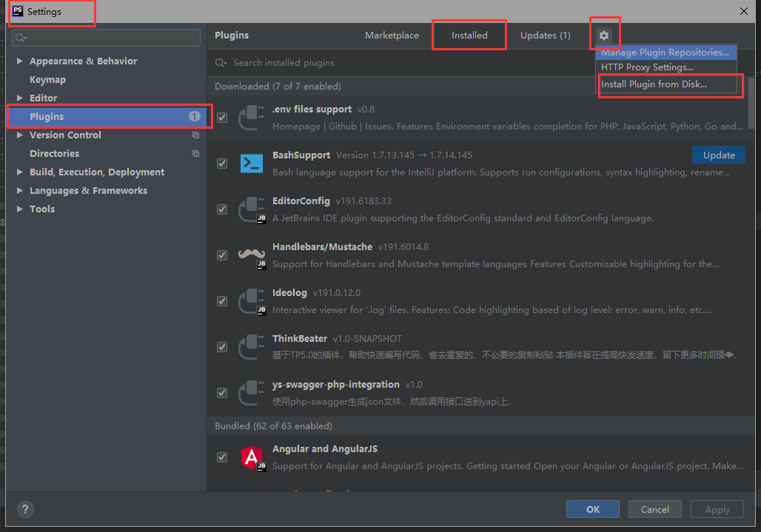Select the Directories settings item
The width and height of the screenshot is (761, 532).
click(54, 154)
